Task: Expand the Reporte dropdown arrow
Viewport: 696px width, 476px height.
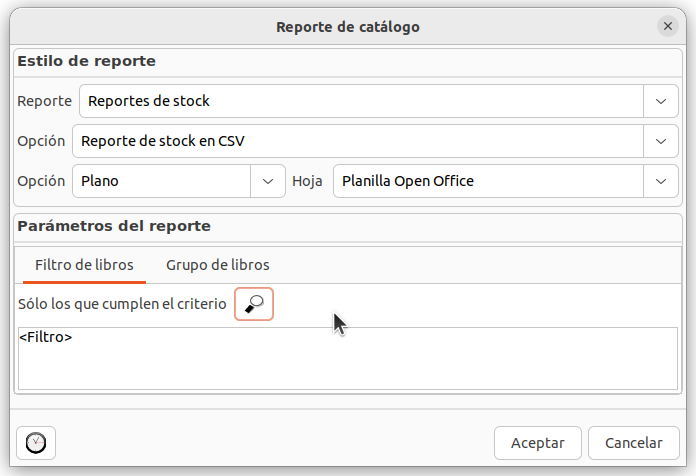Action: tap(660, 101)
